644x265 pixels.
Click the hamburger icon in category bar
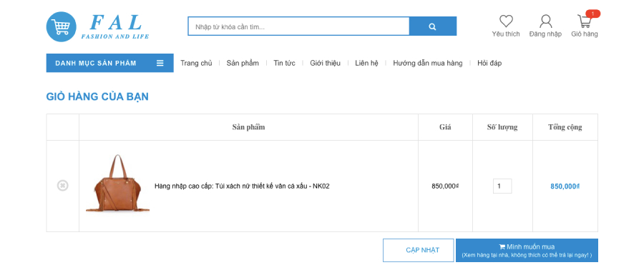click(160, 63)
